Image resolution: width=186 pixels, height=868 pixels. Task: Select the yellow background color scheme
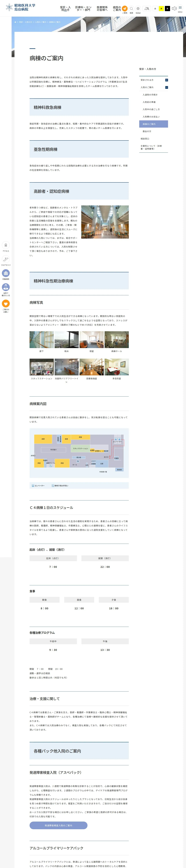(161, 8)
